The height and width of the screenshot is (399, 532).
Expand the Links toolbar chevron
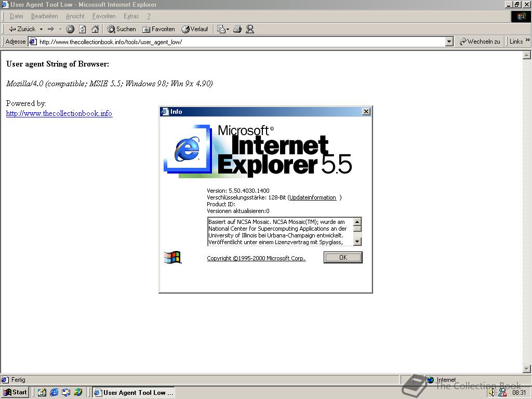point(528,40)
